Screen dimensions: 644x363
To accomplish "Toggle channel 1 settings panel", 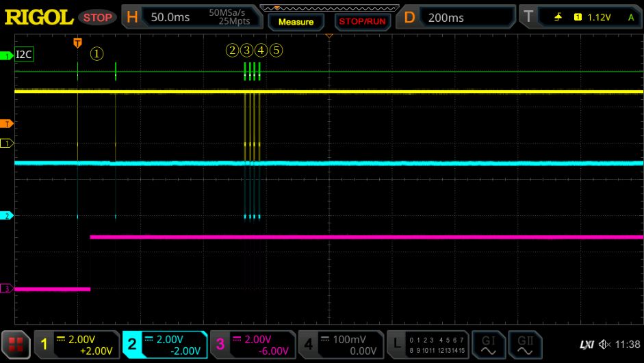I will (77, 345).
